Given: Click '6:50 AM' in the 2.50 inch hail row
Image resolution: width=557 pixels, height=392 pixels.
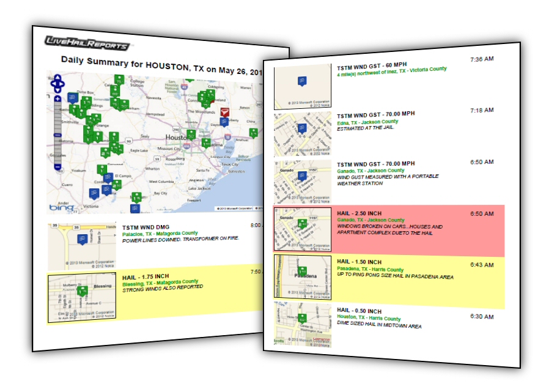Looking at the screenshot, I should coord(482,213).
